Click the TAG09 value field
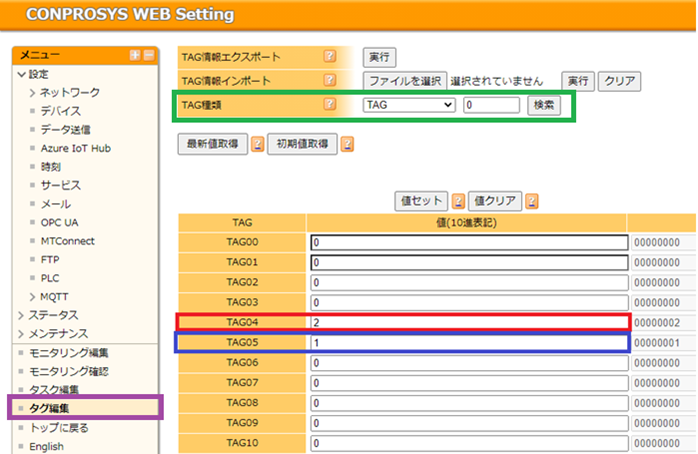The image size is (698, 454). click(469, 423)
